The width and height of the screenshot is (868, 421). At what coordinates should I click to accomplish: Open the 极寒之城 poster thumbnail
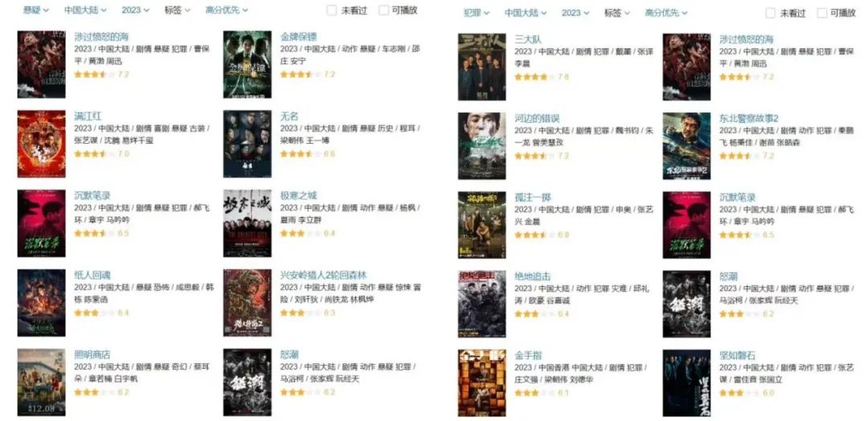tap(248, 223)
